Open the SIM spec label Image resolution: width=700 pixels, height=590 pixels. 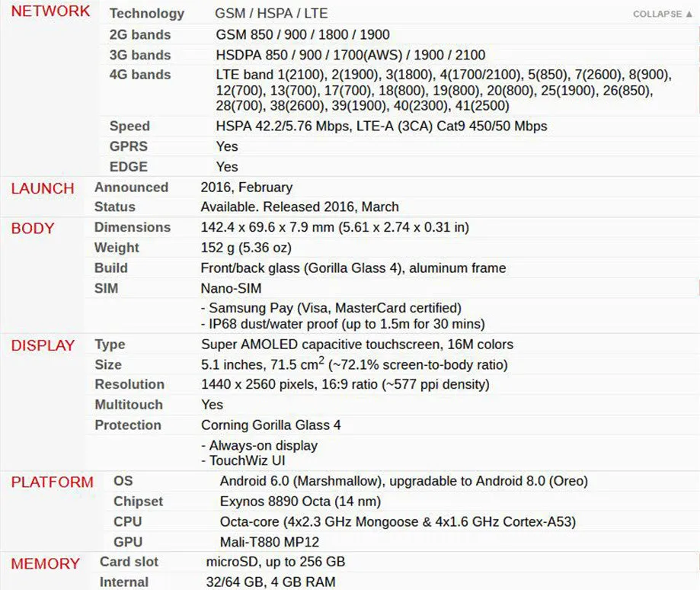(x=106, y=288)
